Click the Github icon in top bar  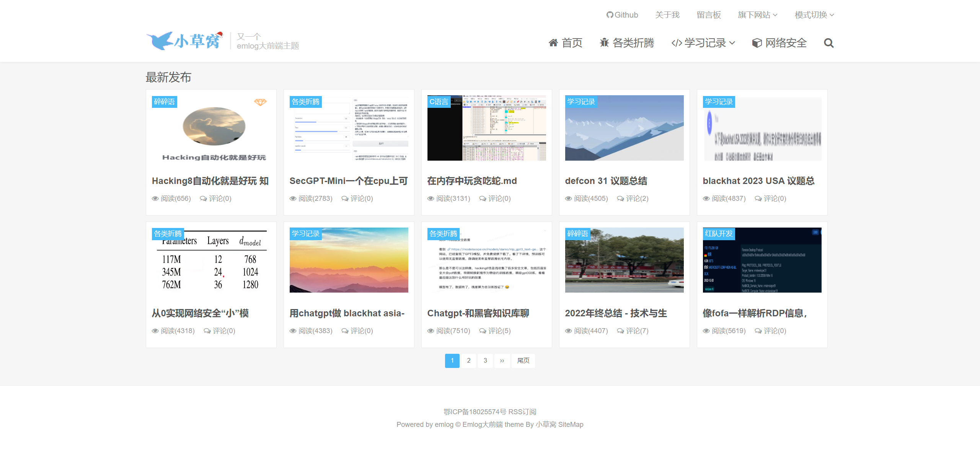(610, 15)
